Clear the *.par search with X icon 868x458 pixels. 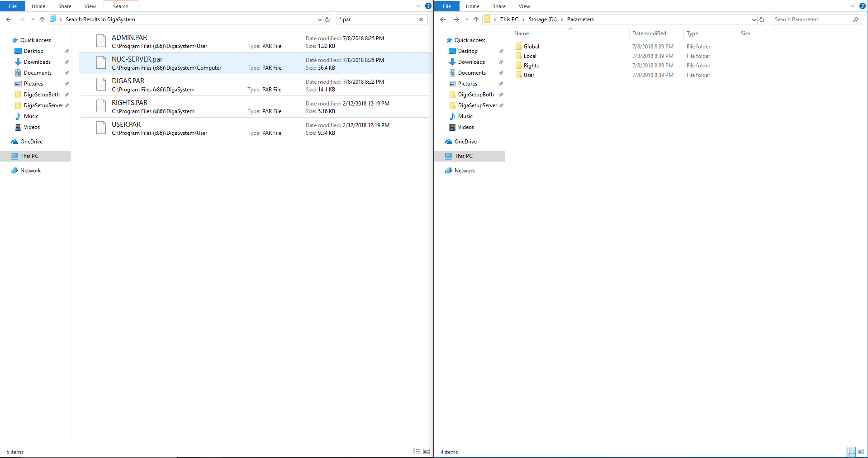[x=421, y=19]
